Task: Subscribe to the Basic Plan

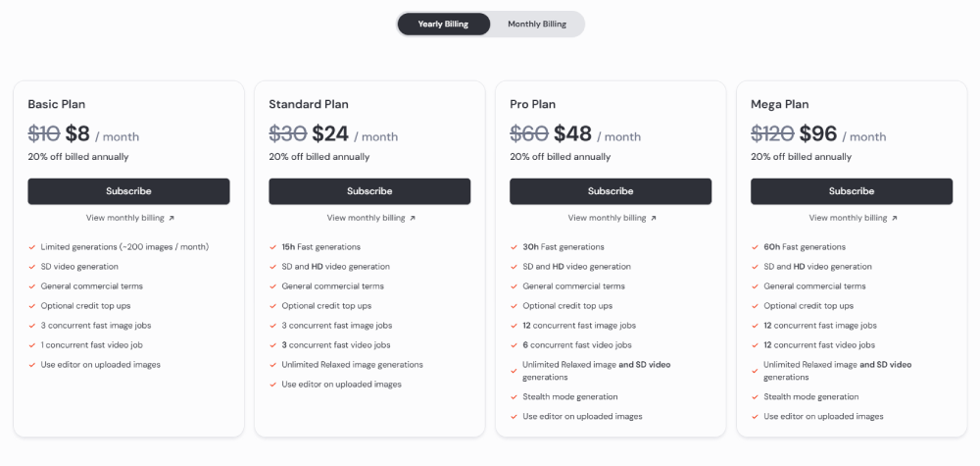Action: click(128, 191)
